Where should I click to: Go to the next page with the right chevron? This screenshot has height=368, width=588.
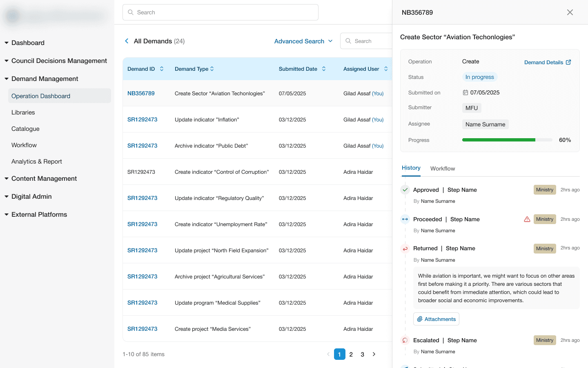point(374,354)
